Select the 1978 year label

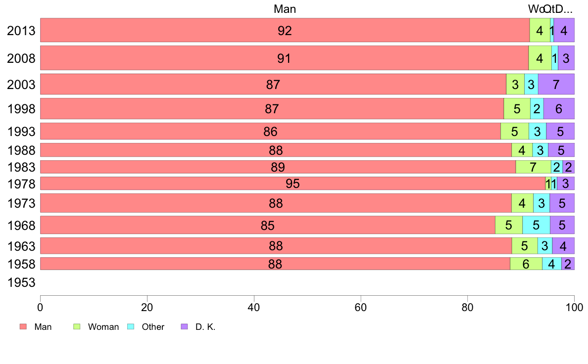[21, 184]
